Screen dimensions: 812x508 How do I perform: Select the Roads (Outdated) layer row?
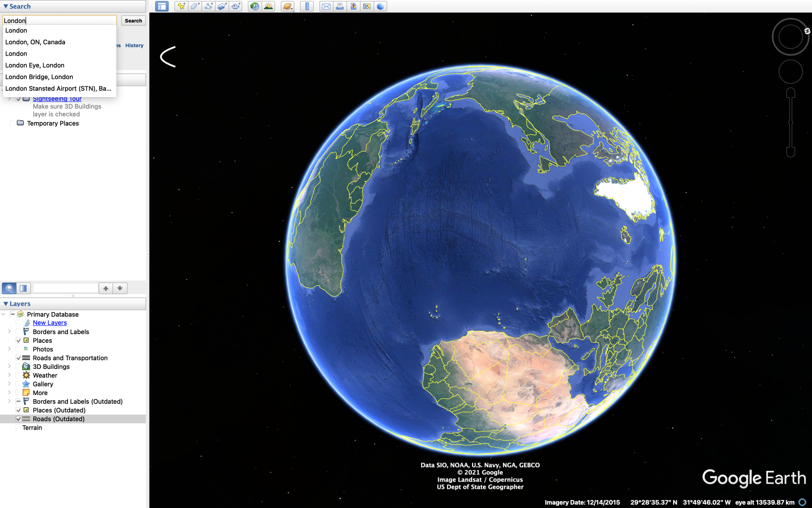73,419
